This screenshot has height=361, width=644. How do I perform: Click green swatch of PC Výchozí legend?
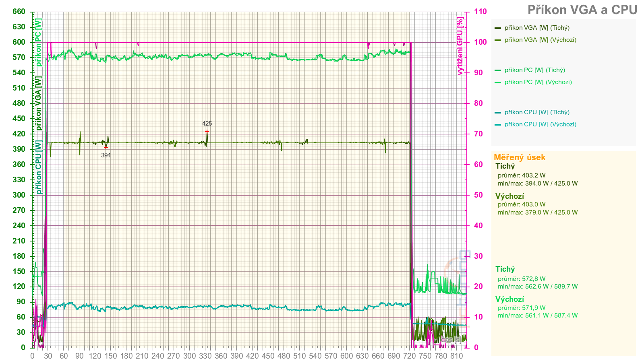[498, 83]
